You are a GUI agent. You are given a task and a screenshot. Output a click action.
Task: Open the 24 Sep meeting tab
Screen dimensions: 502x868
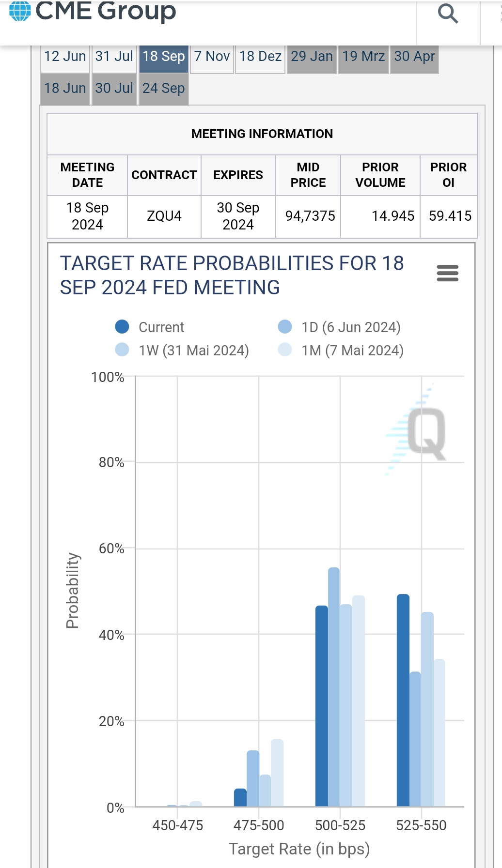pyautogui.click(x=163, y=89)
